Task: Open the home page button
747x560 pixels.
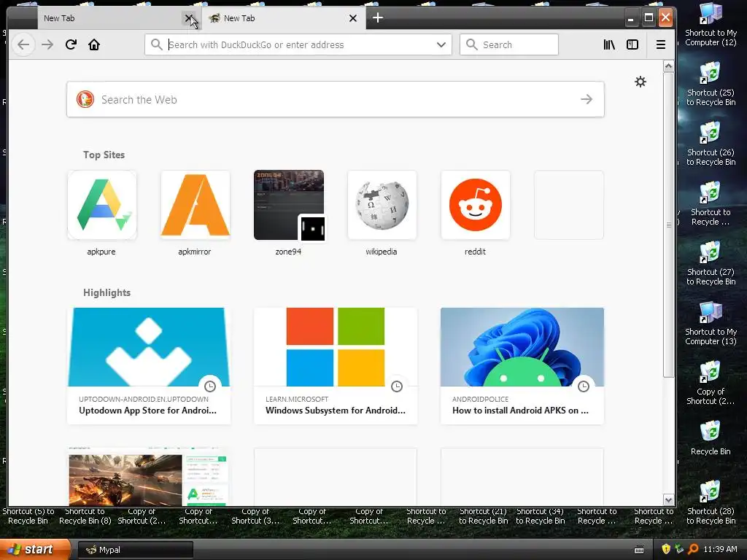Action: 94,44
